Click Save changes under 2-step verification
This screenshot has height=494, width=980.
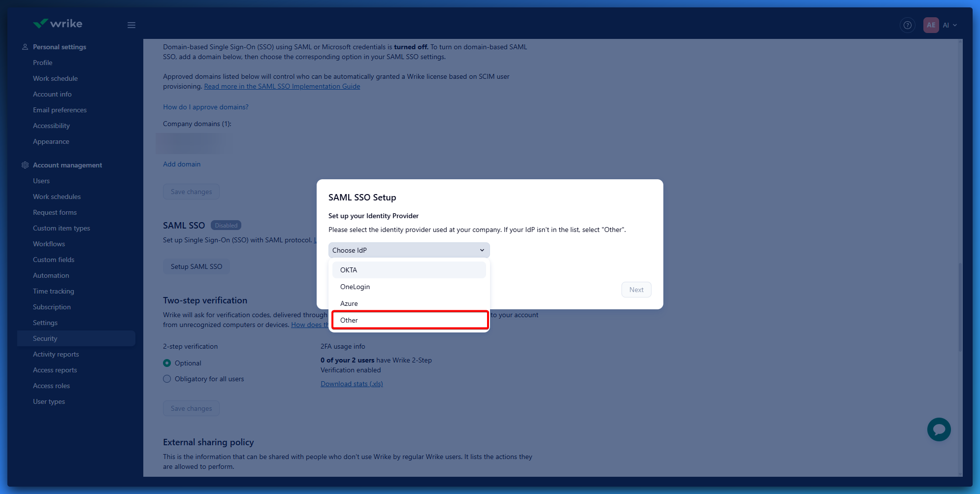(x=191, y=408)
